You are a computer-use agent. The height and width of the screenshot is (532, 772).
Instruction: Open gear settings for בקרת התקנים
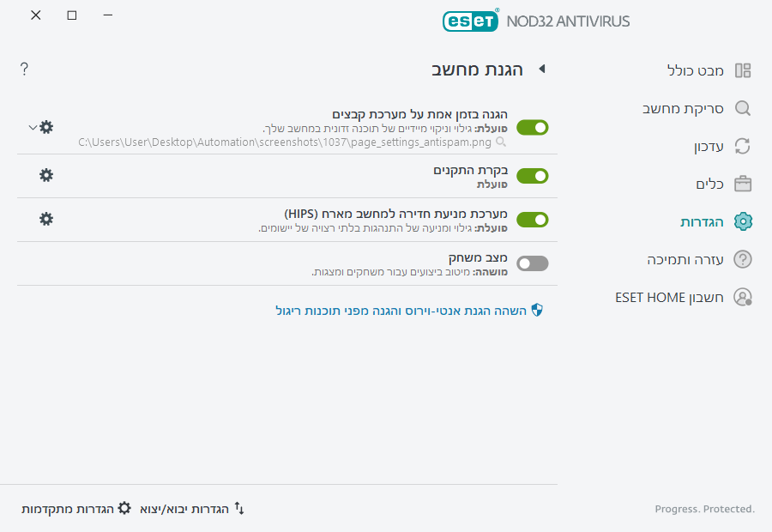[45, 175]
